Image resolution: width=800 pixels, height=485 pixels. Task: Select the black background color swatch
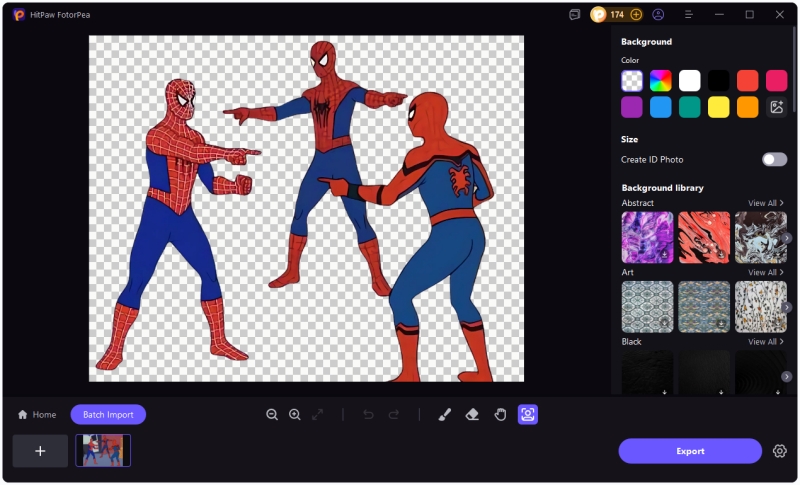(x=718, y=81)
